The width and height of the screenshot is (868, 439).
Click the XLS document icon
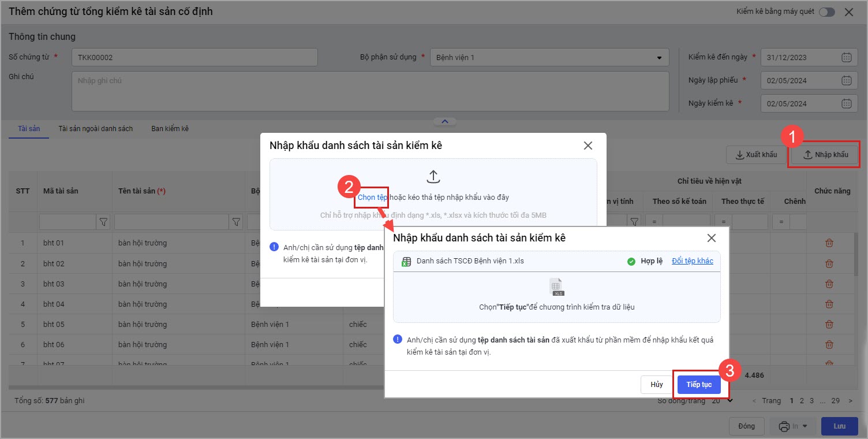point(557,287)
